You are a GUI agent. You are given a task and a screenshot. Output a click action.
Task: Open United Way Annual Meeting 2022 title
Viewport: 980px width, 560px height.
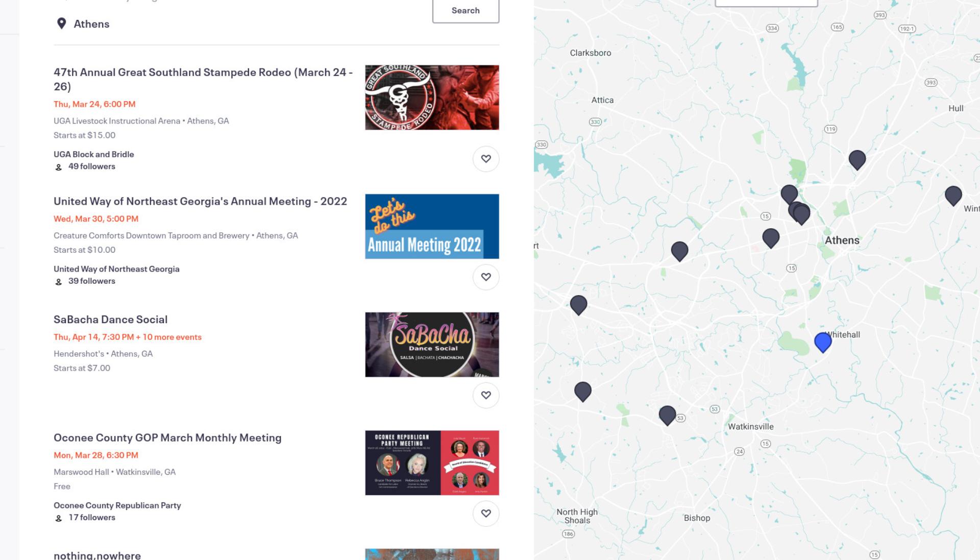pyautogui.click(x=200, y=201)
